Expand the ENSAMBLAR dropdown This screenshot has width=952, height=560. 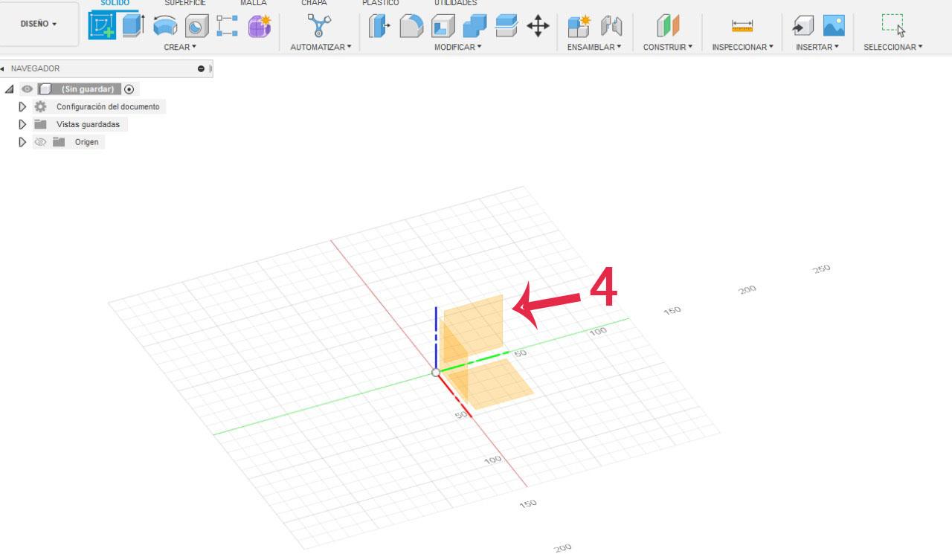tap(594, 47)
